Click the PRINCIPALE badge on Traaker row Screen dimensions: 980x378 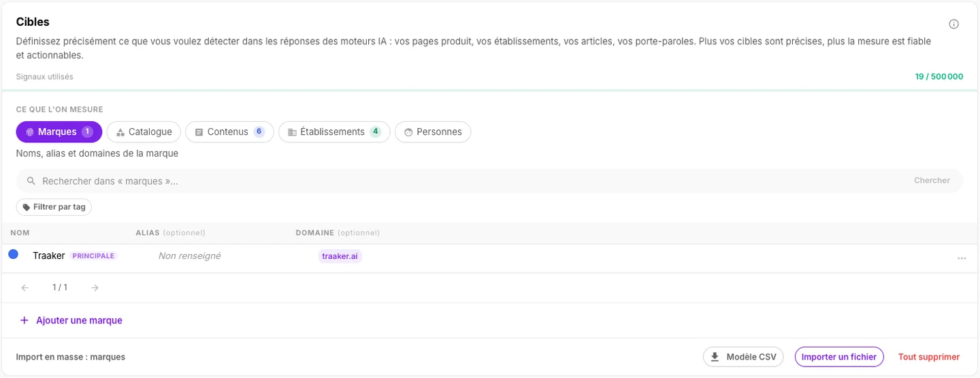(93, 255)
